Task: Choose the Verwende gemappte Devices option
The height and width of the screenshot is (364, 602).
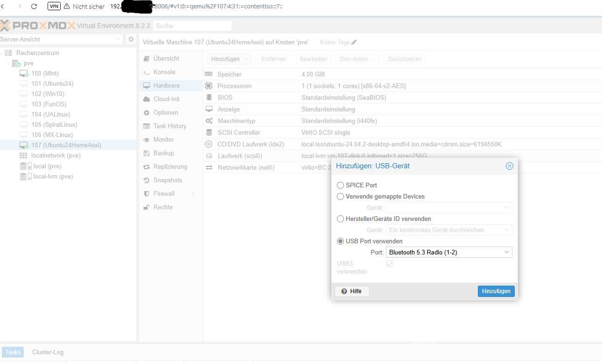Action: pyautogui.click(x=341, y=197)
